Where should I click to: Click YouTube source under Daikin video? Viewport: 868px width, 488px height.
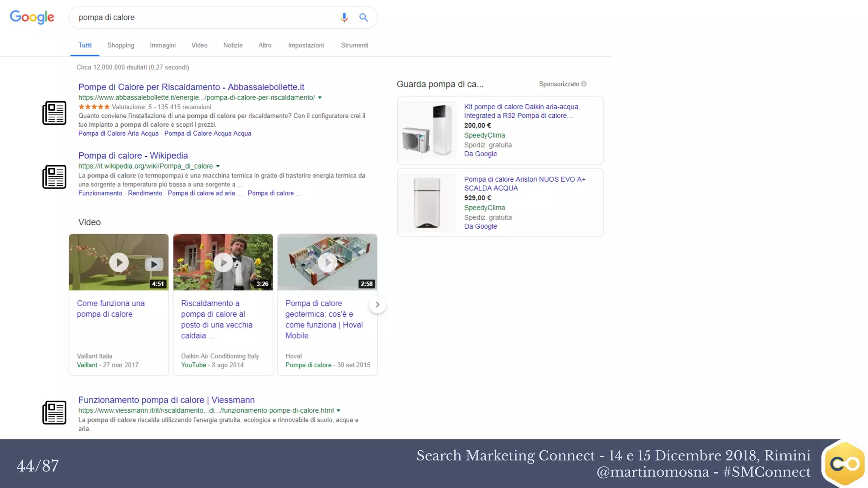194,365
